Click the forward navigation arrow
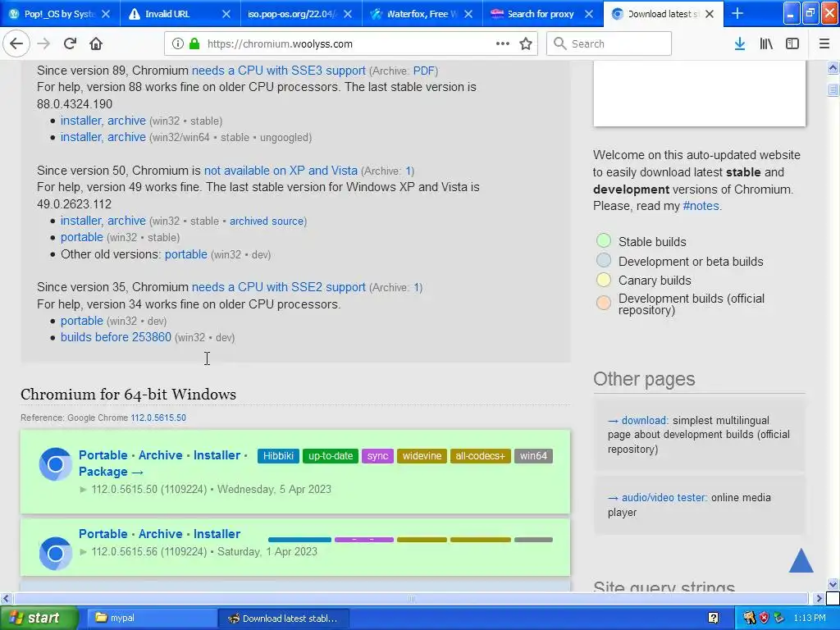840x630 pixels. click(x=44, y=44)
